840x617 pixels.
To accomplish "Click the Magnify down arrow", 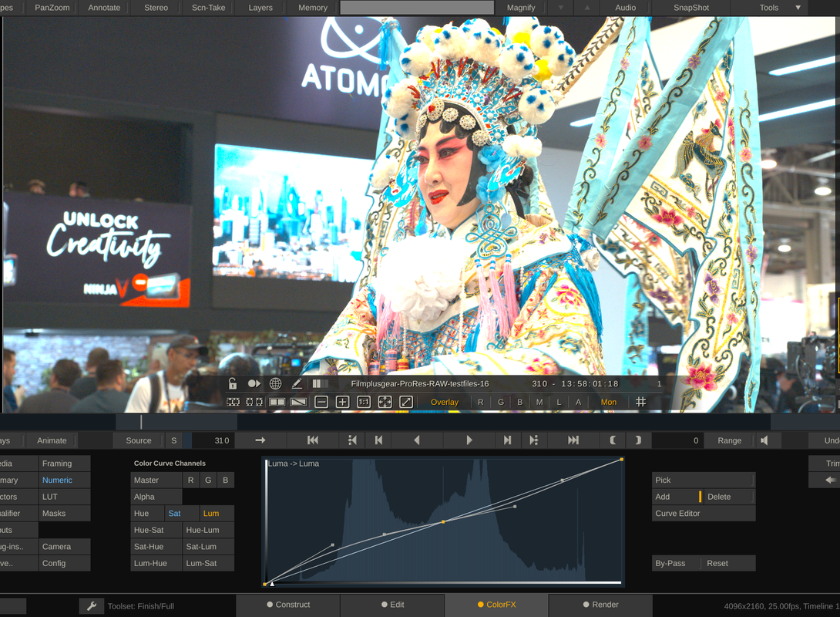I will 561,8.
